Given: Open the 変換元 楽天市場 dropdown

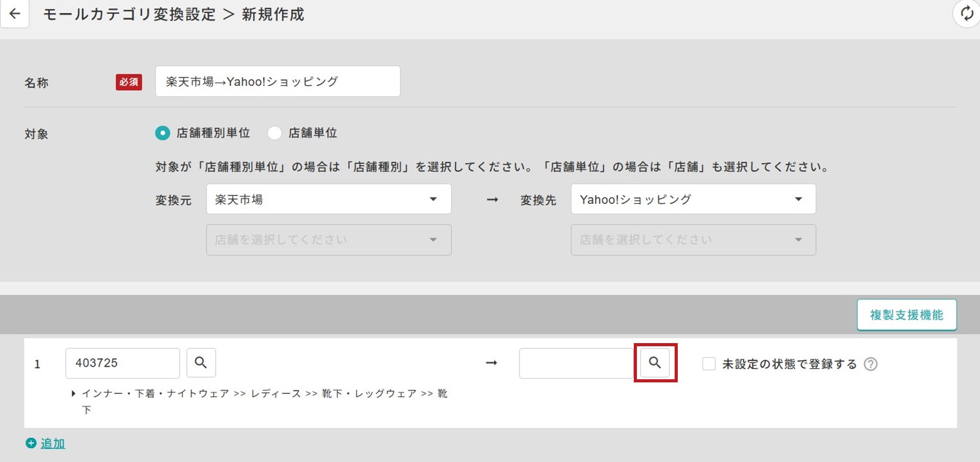Looking at the screenshot, I should (x=329, y=199).
